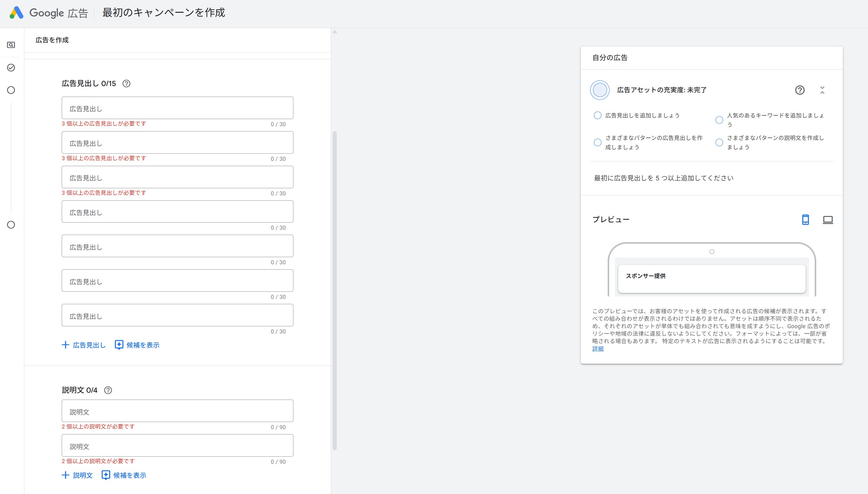Image resolution: width=868 pixels, height=494 pixels.
Task: Click 自分の広告 panel heading
Action: point(610,58)
